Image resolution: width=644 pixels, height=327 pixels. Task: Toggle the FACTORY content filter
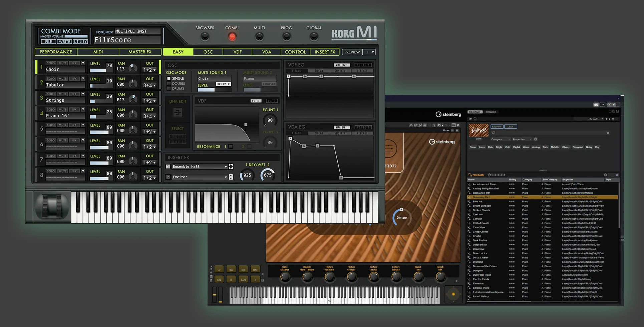click(497, 127)
